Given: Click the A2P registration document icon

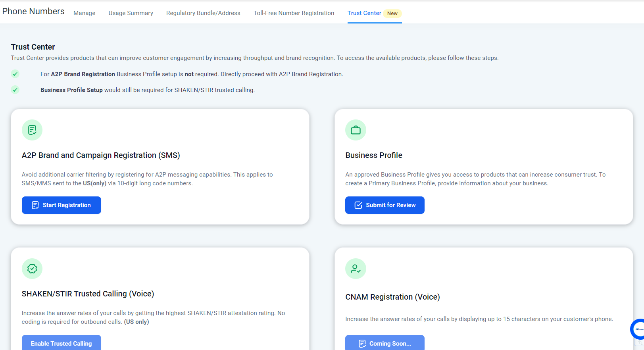Looking at the screenshot, I should tap(32, 130).
